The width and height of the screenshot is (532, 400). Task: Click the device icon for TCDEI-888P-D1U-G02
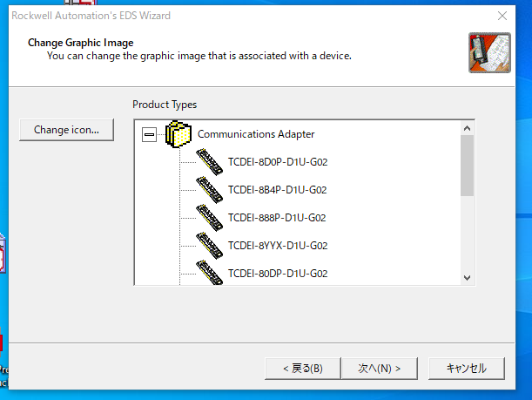[209, 218]
